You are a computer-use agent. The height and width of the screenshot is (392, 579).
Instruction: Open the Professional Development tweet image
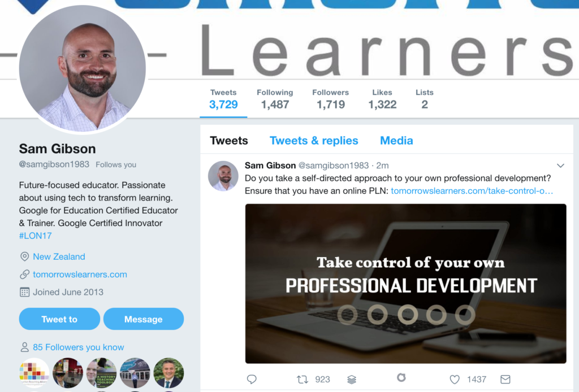coord(405,284)
